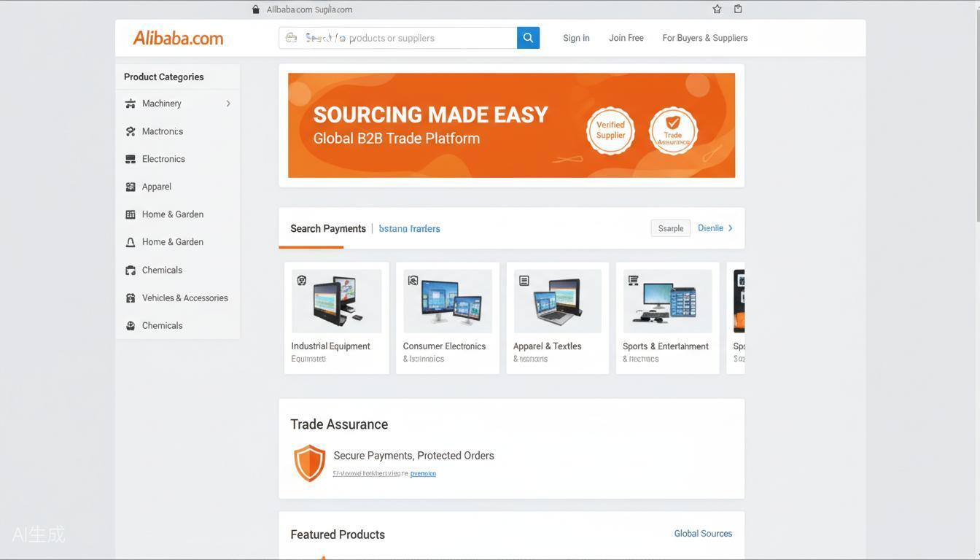The height and width of the screenshot is (560, 980).
Task: Click list icon on Apparel & Textles card
Action: tap(524, 281)
